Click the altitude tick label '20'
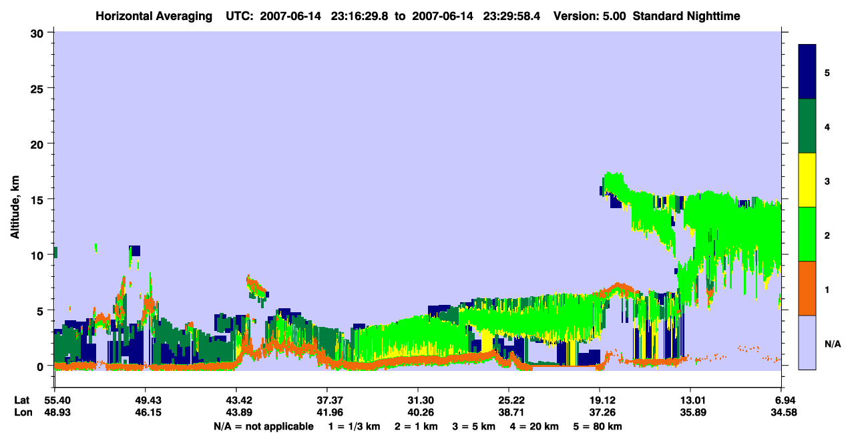The image size is (868, 445). tap(39, 144)
